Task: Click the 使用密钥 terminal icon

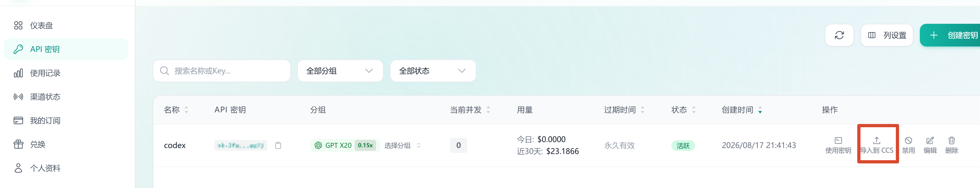Action: [x=838, y=140]
